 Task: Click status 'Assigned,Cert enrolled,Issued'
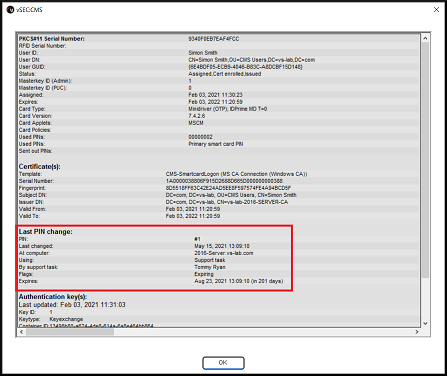point(225,74)
